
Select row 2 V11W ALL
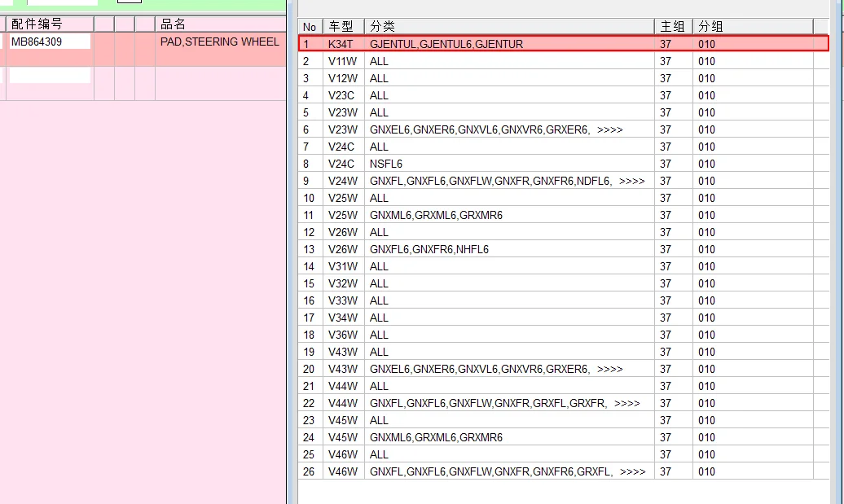tap(564, 61)
